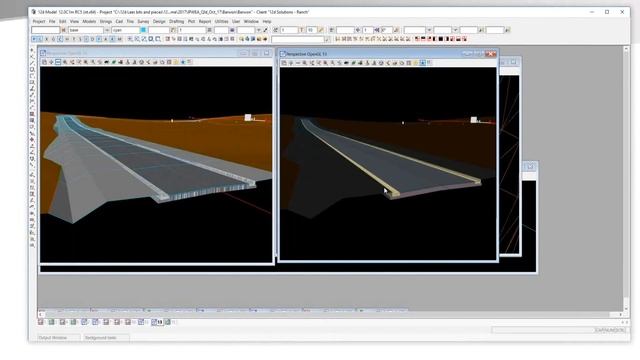Viewport: 640px width, 360px height.
Task: Click the last red layout icon in second toolbar
Action: tap(464, 39)
